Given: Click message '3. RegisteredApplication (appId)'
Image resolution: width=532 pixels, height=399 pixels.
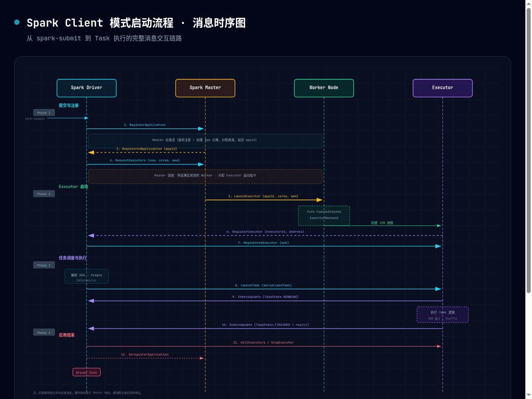Looking at the screenshot, I should point(147,149).
